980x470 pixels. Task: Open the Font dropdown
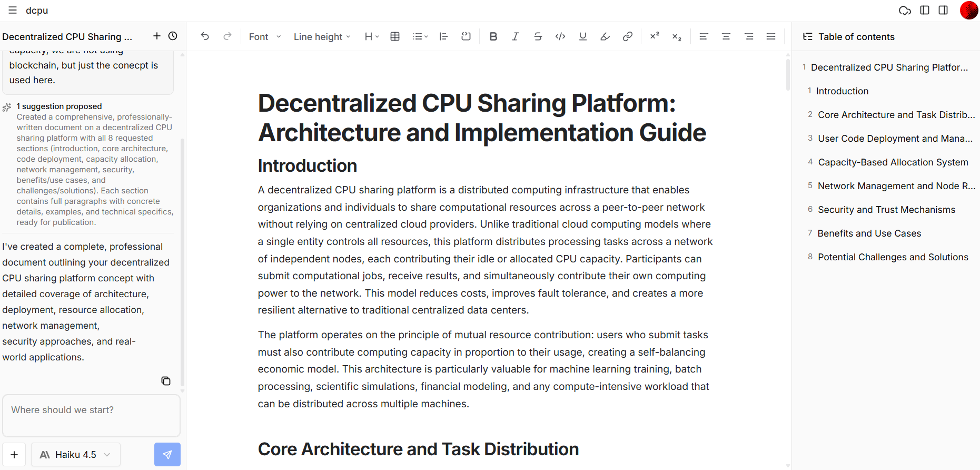(265, 36)
